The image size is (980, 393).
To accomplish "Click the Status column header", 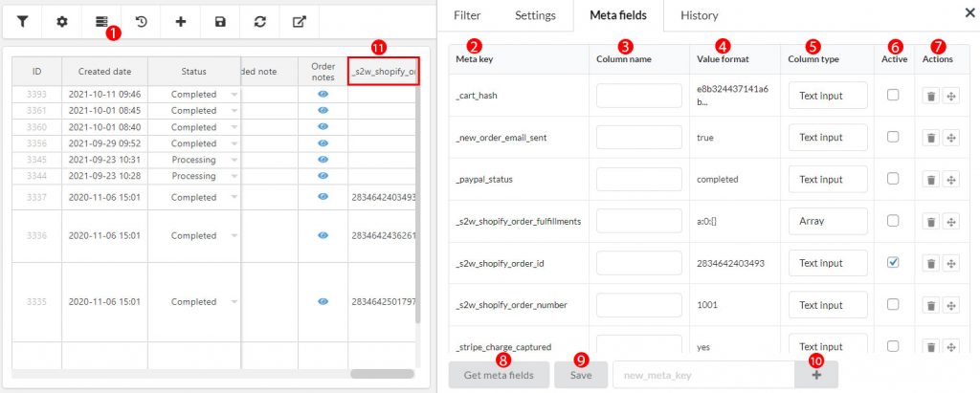I will point(193,71).
